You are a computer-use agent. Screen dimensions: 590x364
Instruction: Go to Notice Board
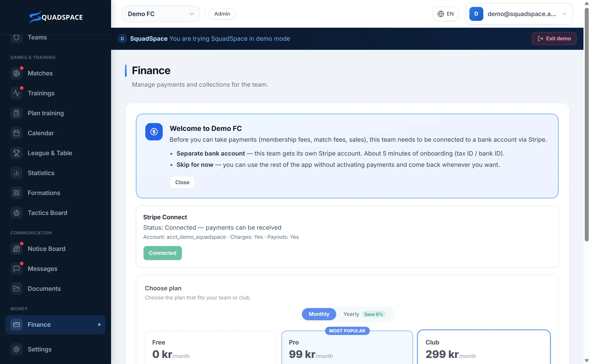[55, 249]
